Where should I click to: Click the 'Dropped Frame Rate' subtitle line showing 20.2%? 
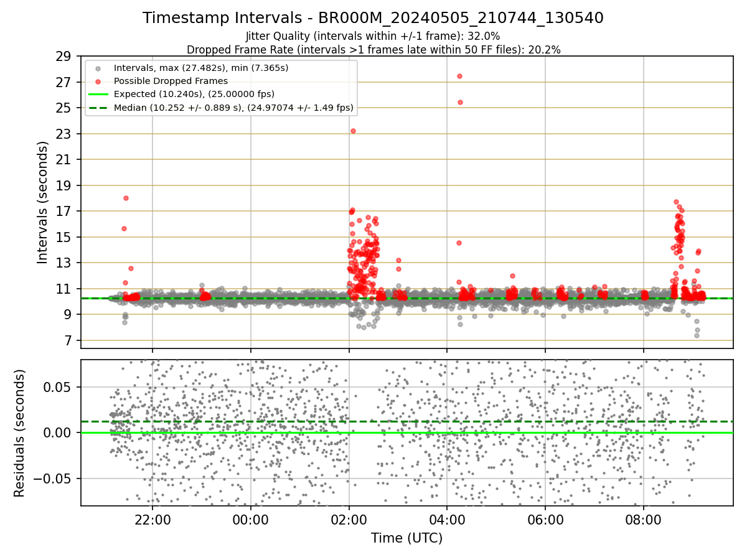pyautogui.click(x=374, y=50)
